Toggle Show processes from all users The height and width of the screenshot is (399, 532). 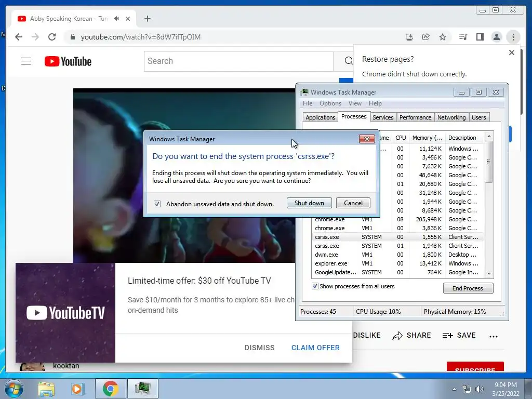[x=315, y=286]
